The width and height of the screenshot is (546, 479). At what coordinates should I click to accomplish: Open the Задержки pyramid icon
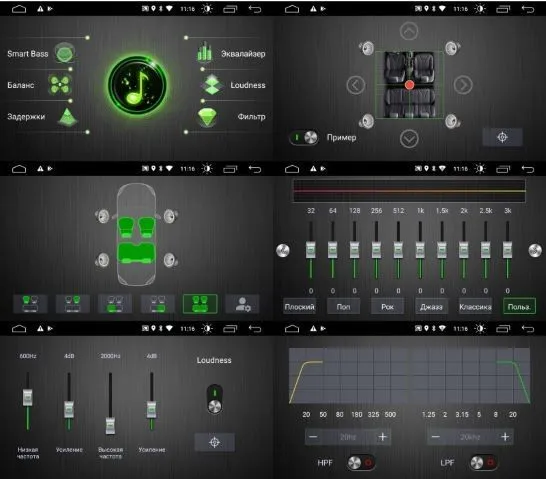tap(68, 117)
